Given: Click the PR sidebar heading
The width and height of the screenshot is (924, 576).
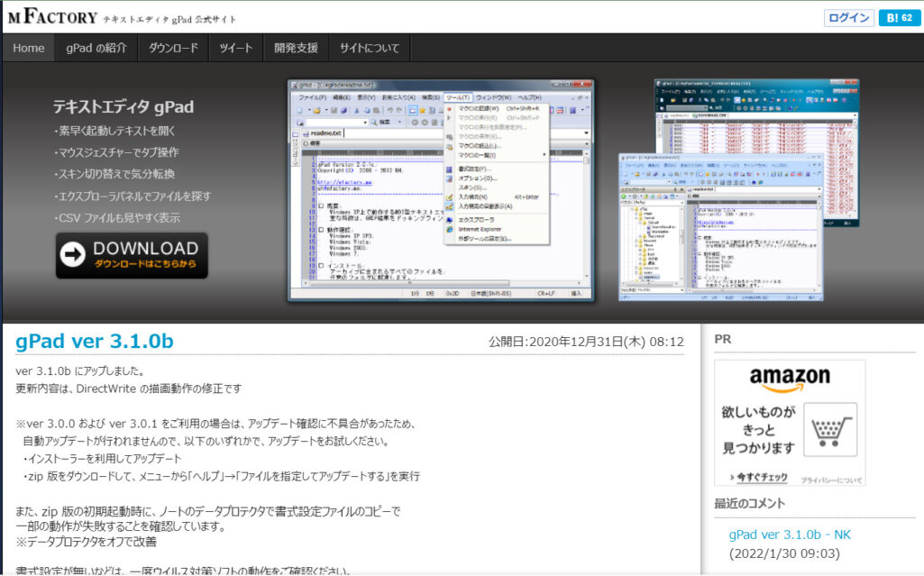Looking at the screenshot, I should (722, 339).
